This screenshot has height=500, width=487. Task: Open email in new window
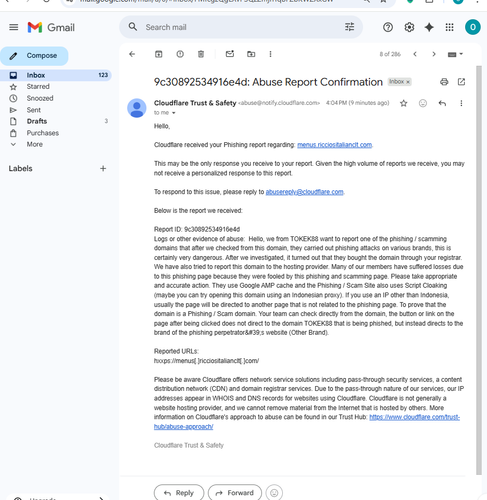[x=461, y=82]
